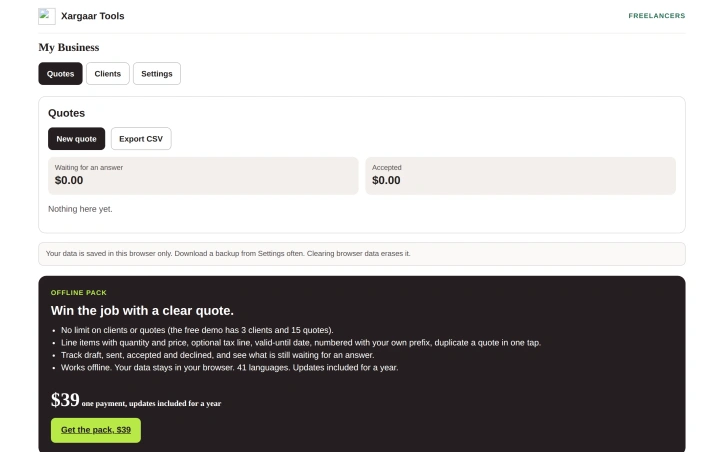Select the Waiting for an answer total card
This screenshot has height=452, width=724.
tap(203, 175)
